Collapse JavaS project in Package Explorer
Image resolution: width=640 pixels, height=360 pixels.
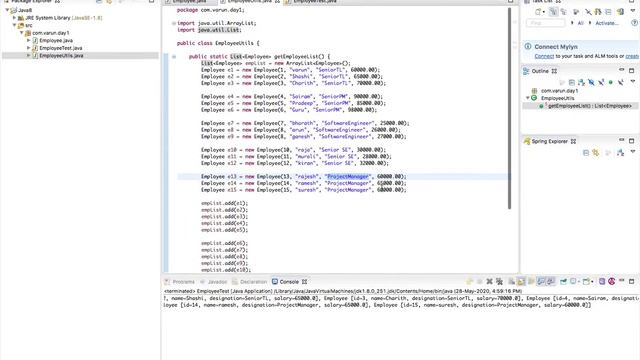[7, 10]
